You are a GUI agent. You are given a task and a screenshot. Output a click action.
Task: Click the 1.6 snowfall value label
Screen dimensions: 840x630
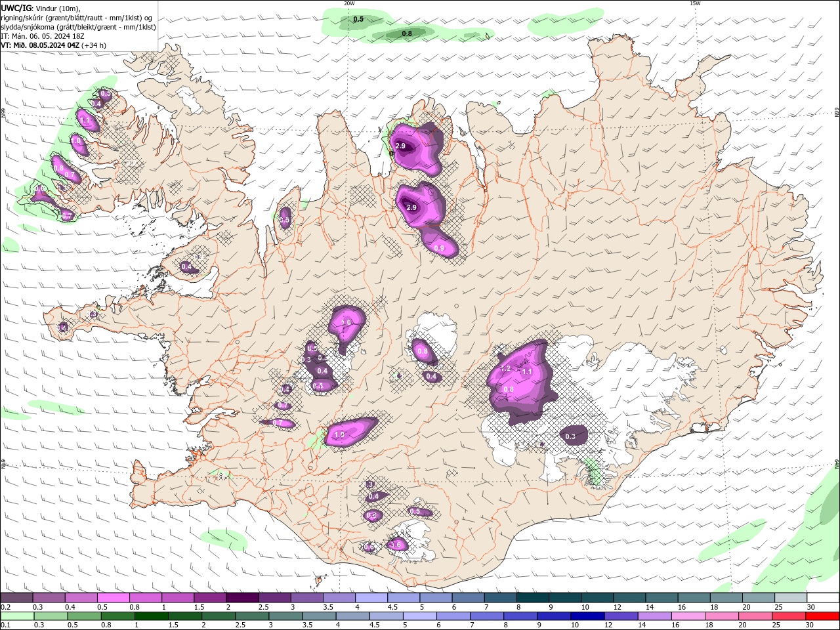(396, 545)
